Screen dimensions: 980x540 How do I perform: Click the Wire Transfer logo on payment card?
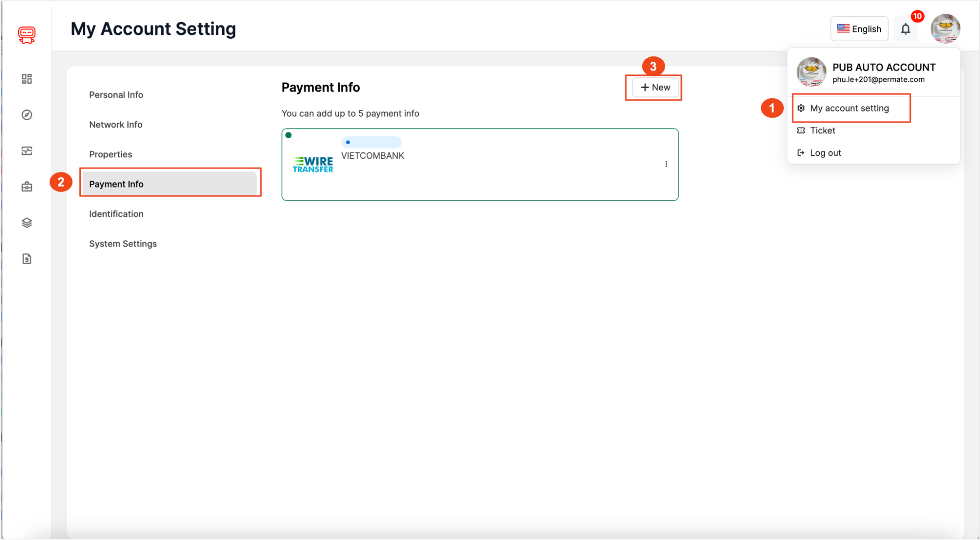313,163
